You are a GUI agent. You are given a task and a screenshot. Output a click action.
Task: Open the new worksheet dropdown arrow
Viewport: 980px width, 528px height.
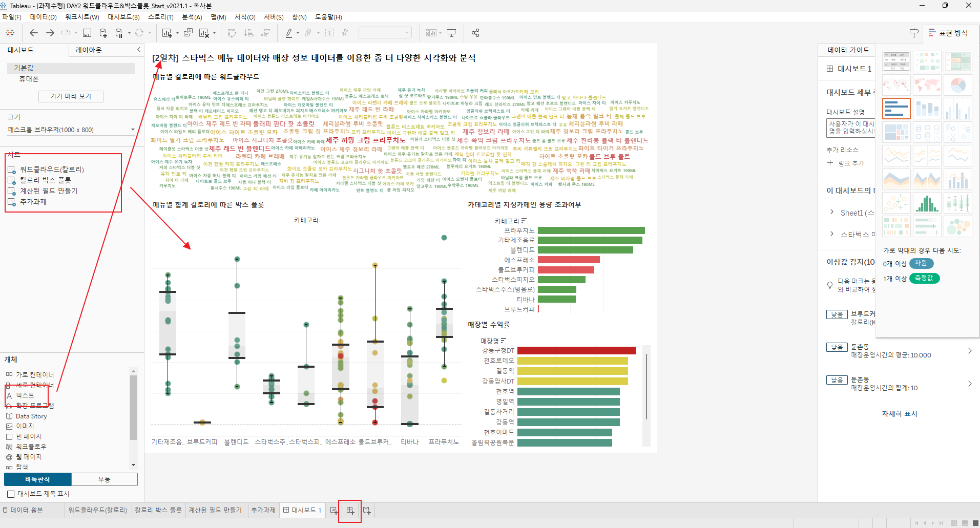pyautogui.click(x=177, y=33)
